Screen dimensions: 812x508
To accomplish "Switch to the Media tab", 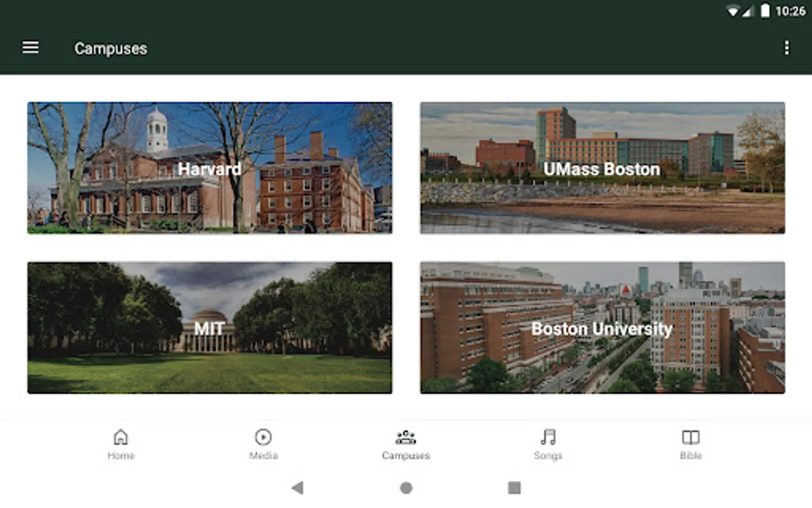I will tap(263, 445).
